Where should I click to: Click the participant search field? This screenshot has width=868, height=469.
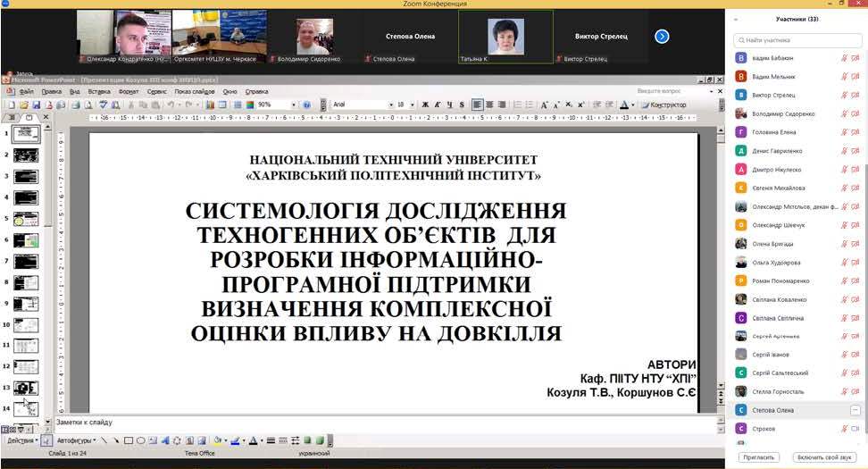pos(797,40)
